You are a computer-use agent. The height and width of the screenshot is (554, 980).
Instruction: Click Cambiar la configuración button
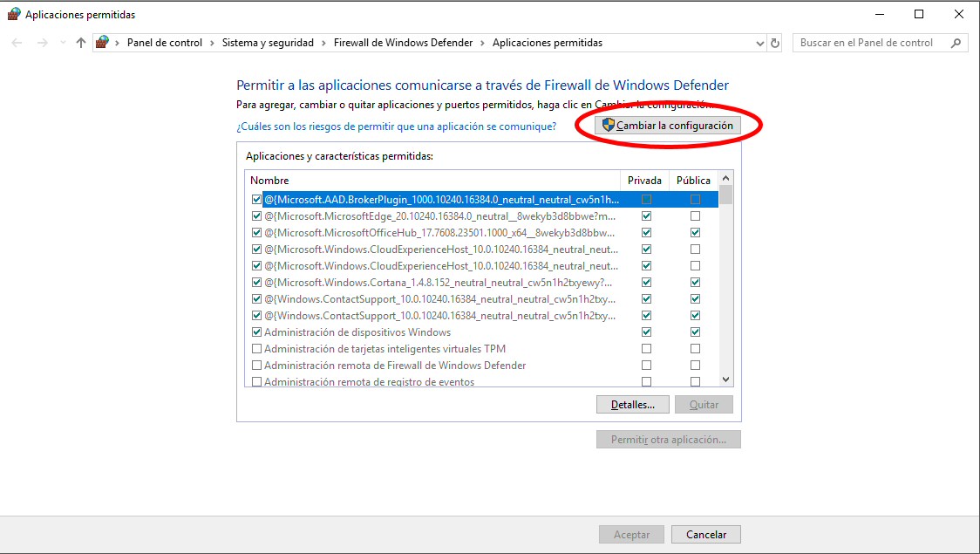pyautogui.click(x=668, y=126)
